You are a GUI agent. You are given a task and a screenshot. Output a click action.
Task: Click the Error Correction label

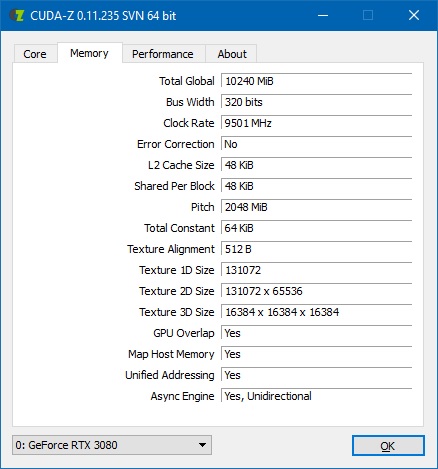(176, 144)
